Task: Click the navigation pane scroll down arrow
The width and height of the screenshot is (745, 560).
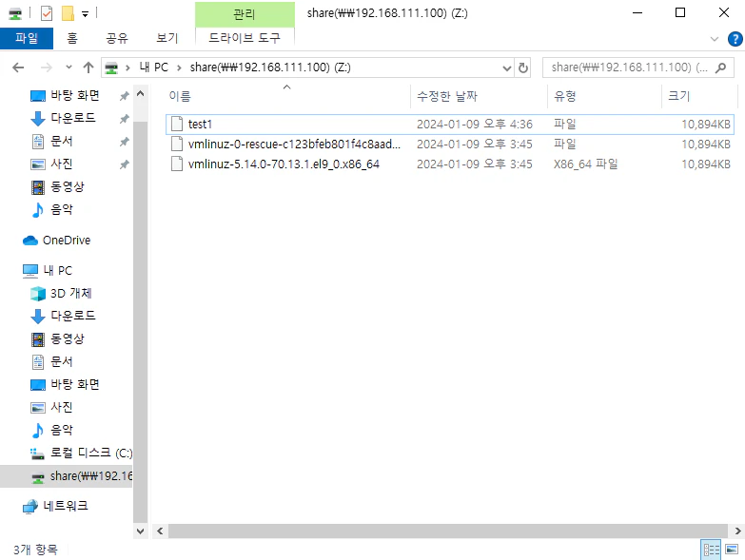Action: click(140, 531)
